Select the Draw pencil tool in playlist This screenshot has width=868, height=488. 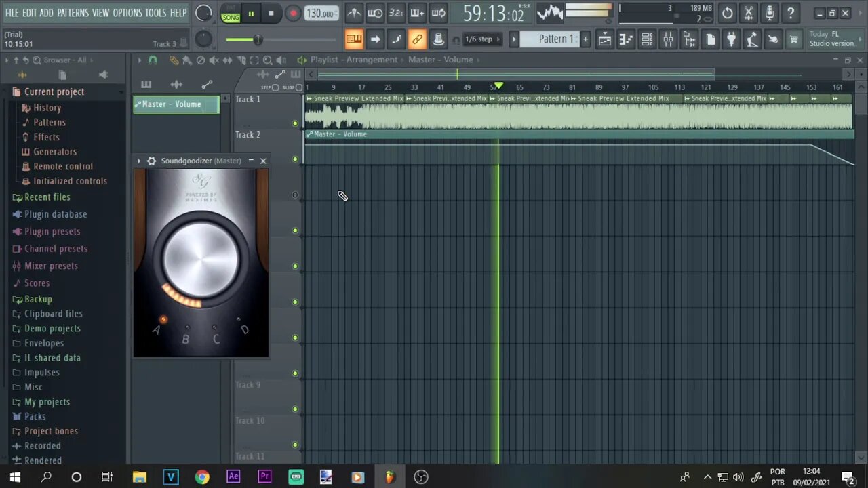pos(174,60)
